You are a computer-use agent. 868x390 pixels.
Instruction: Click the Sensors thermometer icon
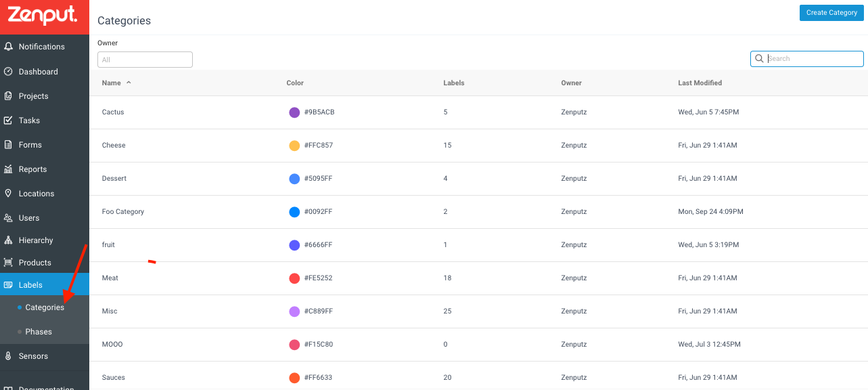pos(8,356)
